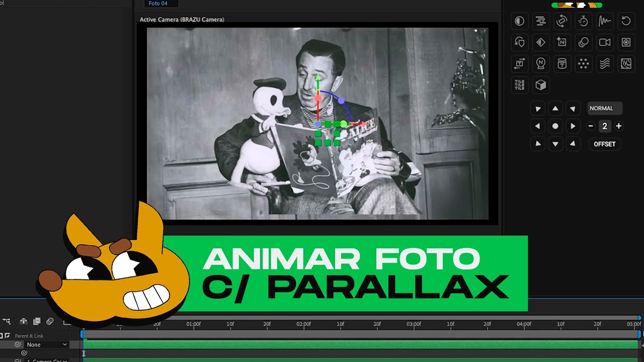This screenshot has width=644, height=362.
Task: Click the number field showing 2
Action: click(x=605, y=126)
